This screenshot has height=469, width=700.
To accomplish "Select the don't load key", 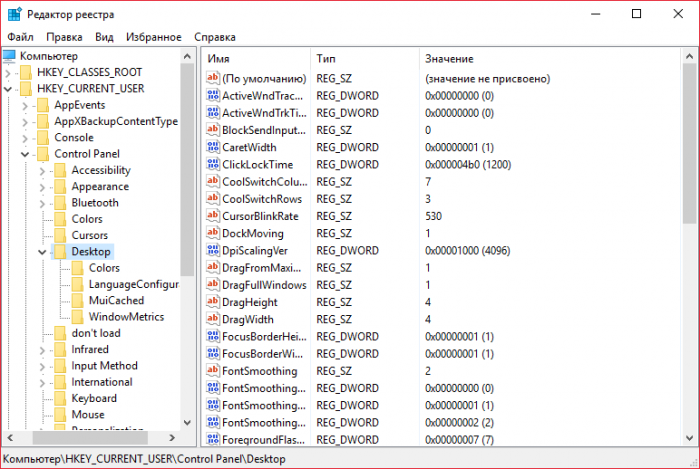I will (x=96, y=333).
